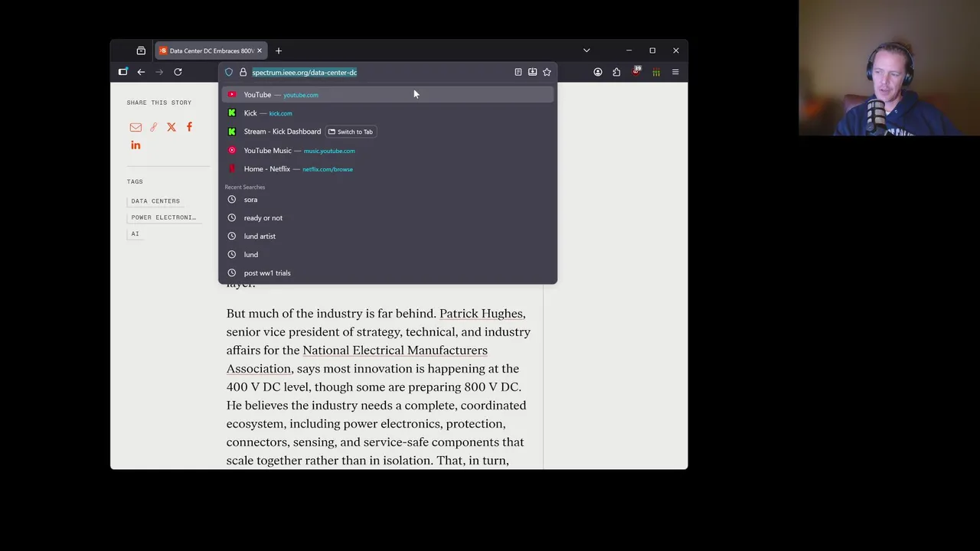980x551 pixels.
Task: Copy story link with chain icon
Action: (154, 127)
